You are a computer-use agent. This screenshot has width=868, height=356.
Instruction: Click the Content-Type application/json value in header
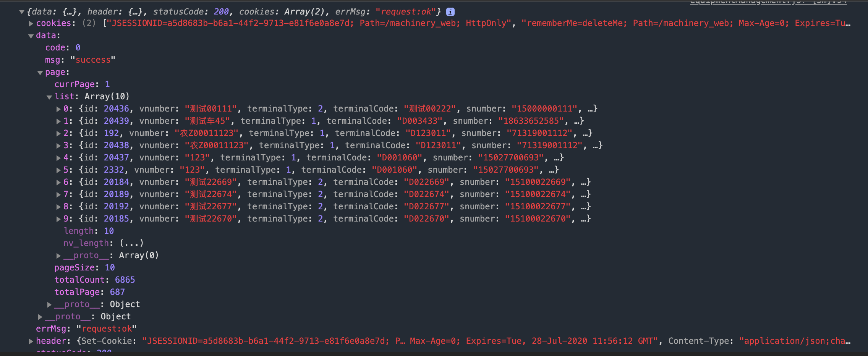pos(795,341)
